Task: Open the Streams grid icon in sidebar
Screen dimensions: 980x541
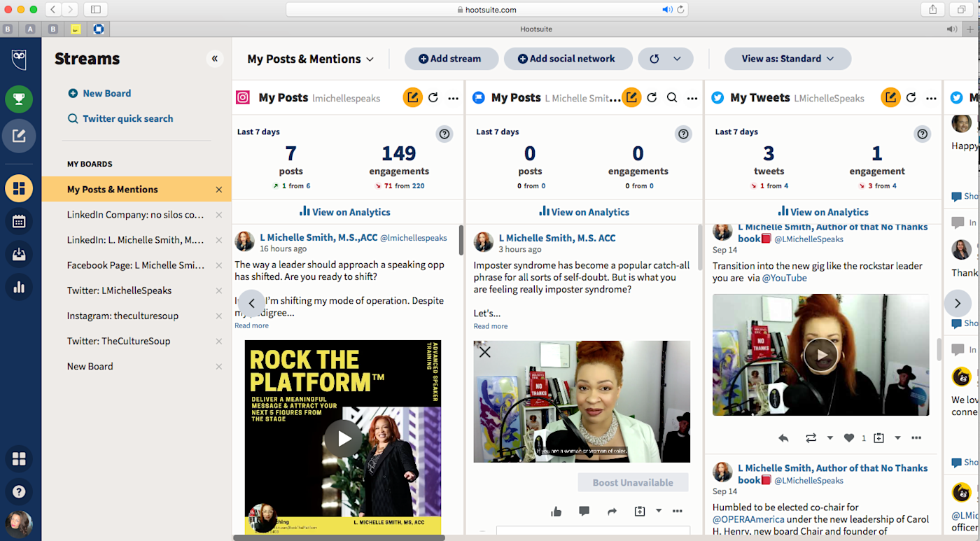Action: pyautogui.click(x=19, y=188)
